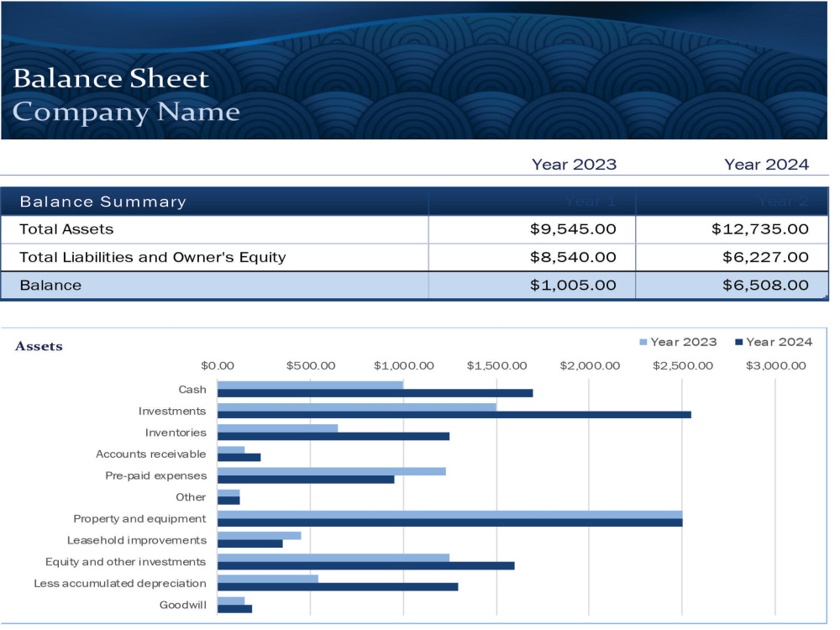The height and width of the screenshot is (630, 840).
Task: Click Year 2024 legend swatch
Action: coord(738,343)
